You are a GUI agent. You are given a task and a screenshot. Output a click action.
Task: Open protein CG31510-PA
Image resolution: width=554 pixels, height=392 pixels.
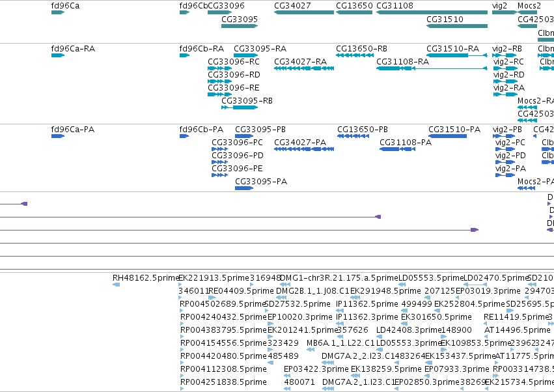[x=448, y=136]
